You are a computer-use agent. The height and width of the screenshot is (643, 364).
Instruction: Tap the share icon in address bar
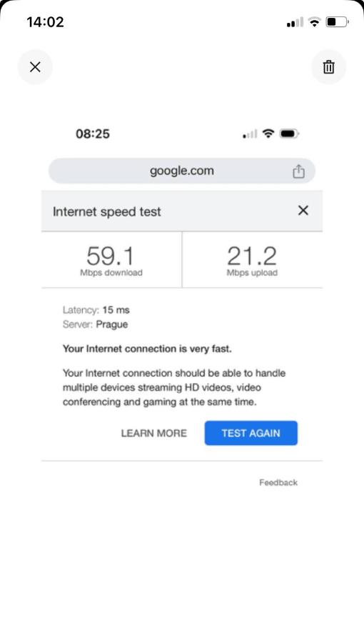tap(298, 171)
